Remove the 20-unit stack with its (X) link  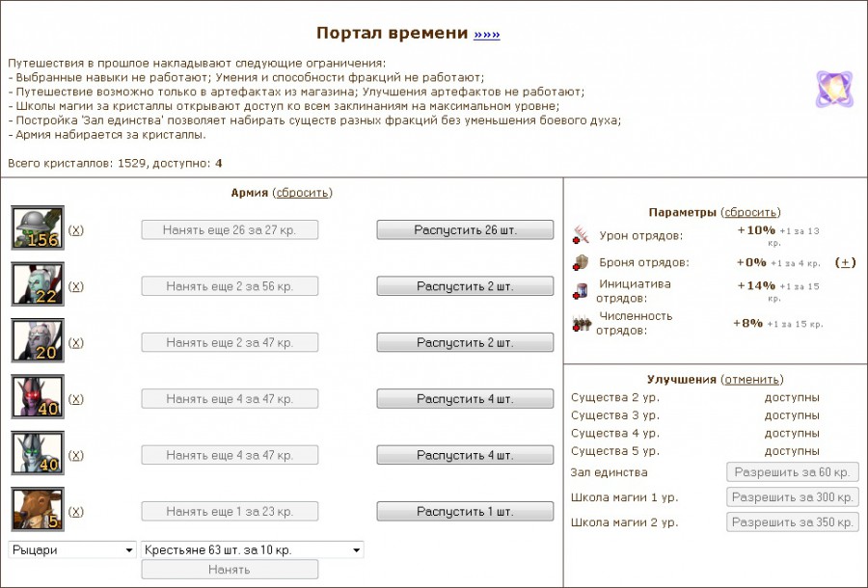[x=76, y=343]
